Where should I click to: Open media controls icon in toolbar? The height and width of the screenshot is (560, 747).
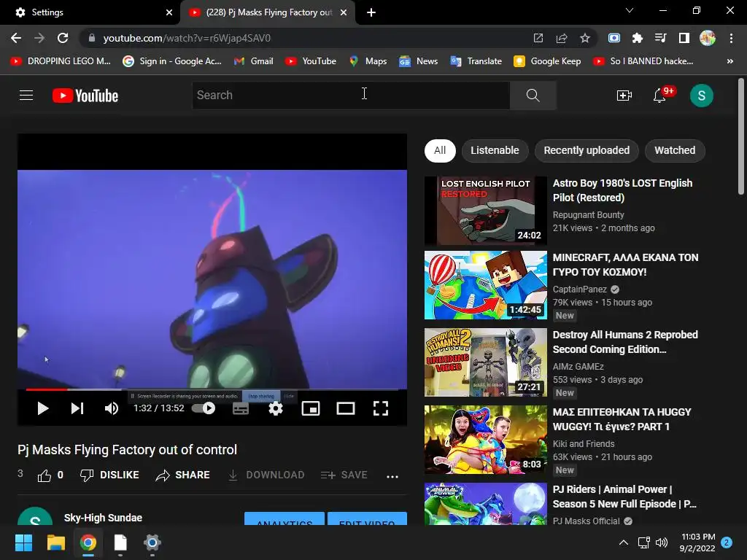[661, 38]
